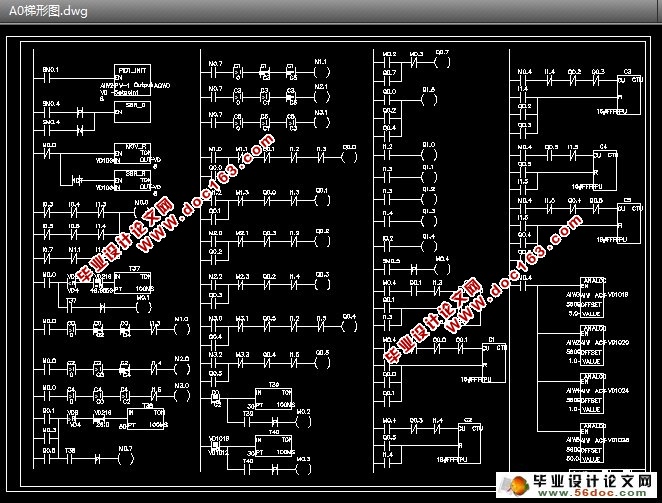Viewport: 662px width, 503px height.
Task: Click the output coil labeled Q1.4
Action: (429, 246)
